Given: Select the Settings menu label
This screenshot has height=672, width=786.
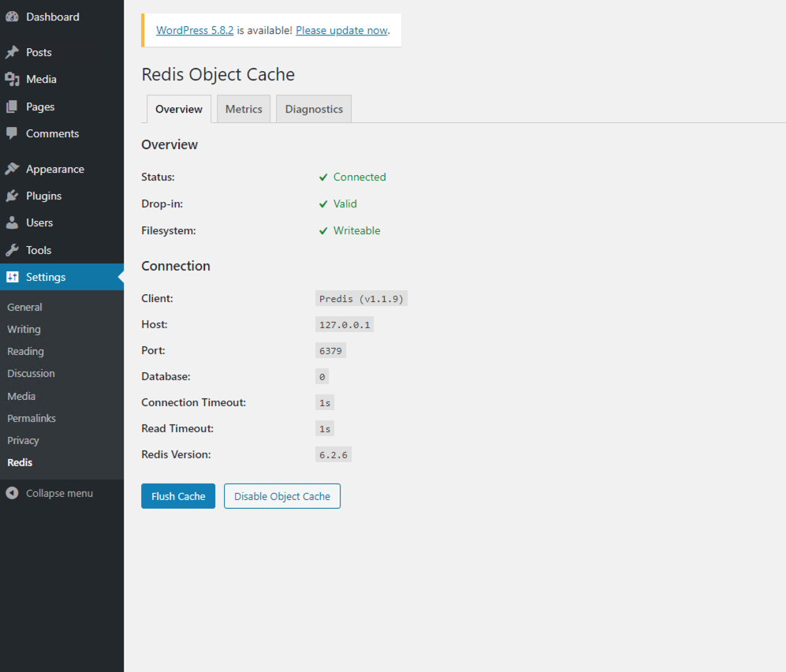Looking at the screenshot, I should 46,277.
